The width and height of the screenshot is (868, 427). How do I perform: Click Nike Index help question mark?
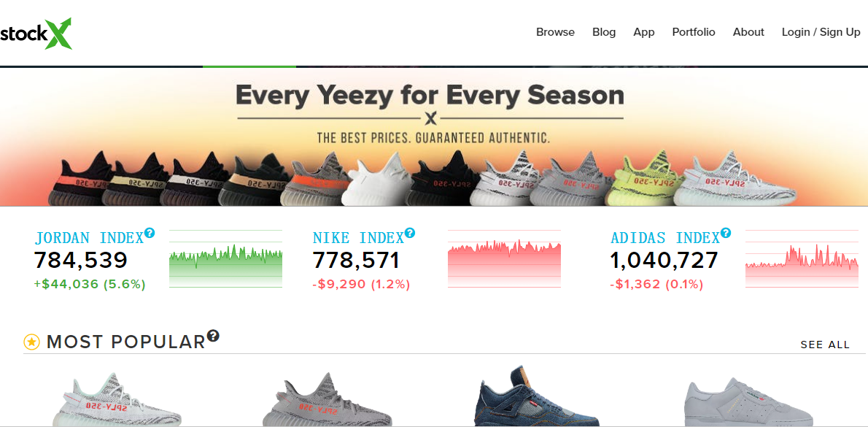pyautogui.click(x=410, y=233)
